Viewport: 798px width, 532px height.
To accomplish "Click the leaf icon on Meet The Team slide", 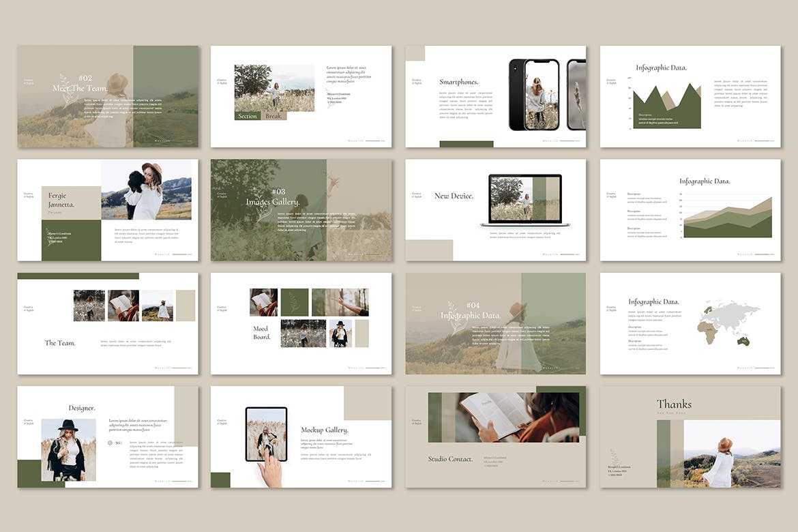I will 68,91.
